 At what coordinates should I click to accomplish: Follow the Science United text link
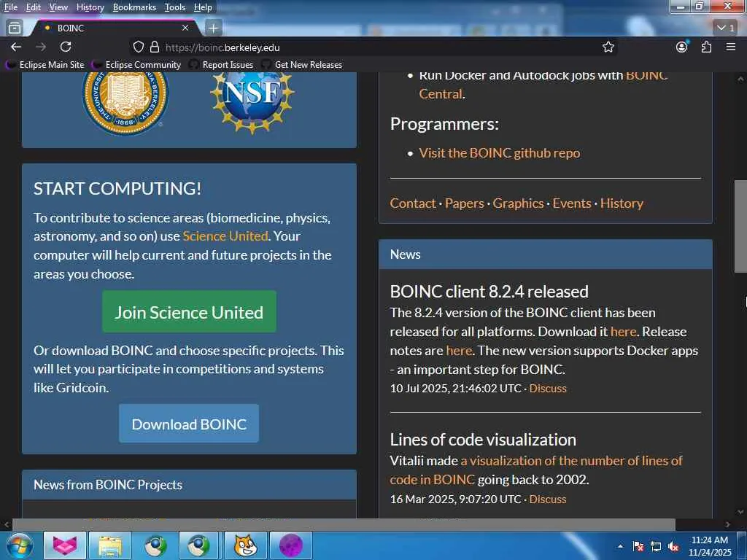click(225, 236)
